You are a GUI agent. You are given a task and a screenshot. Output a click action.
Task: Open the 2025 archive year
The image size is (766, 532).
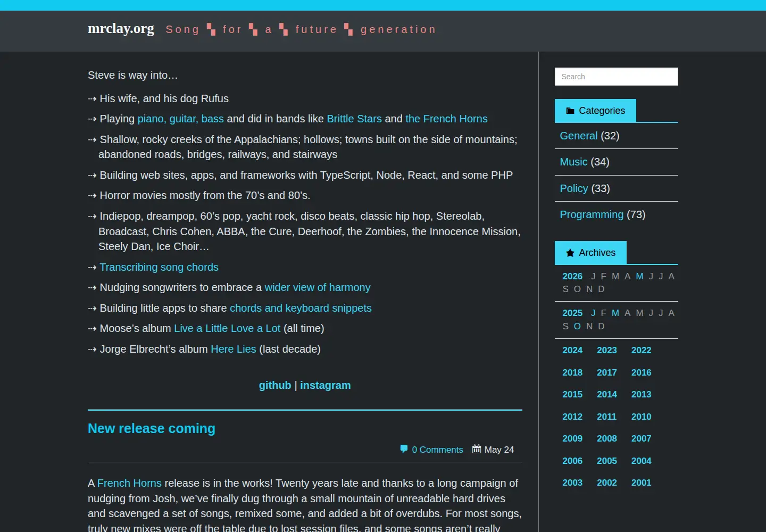(572, 313)
